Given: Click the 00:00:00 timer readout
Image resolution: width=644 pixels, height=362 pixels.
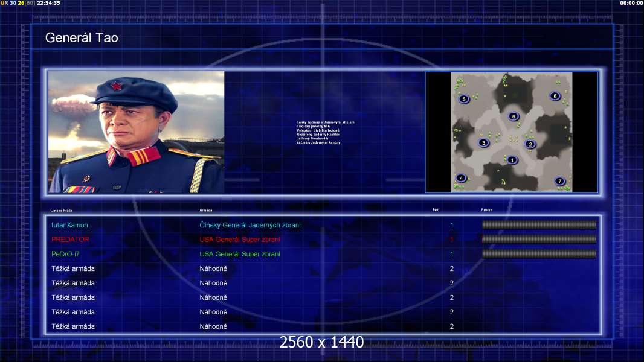Looking at the screenshot, I should coord(632,3).
